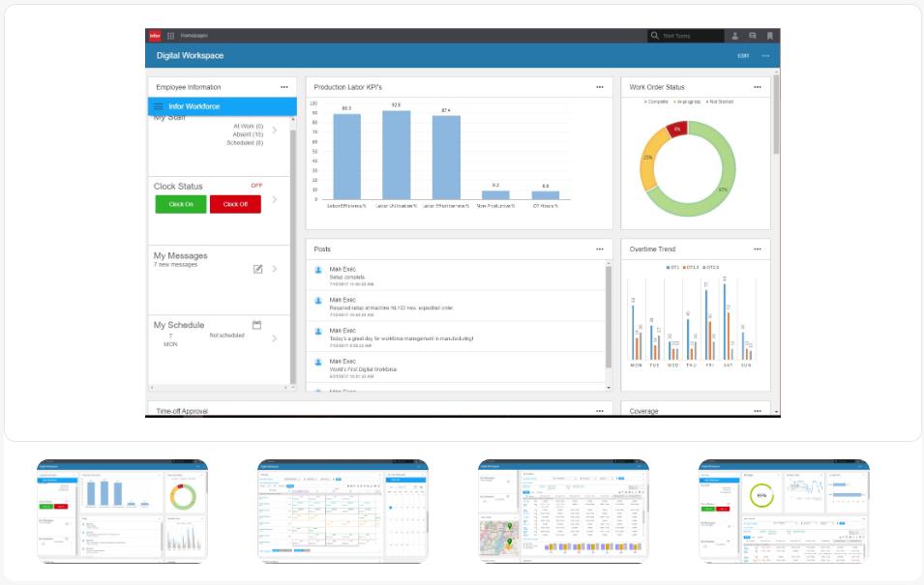Expand the My Schedule chevron
This screenshot has width=924, height=585.
(275, 338)
